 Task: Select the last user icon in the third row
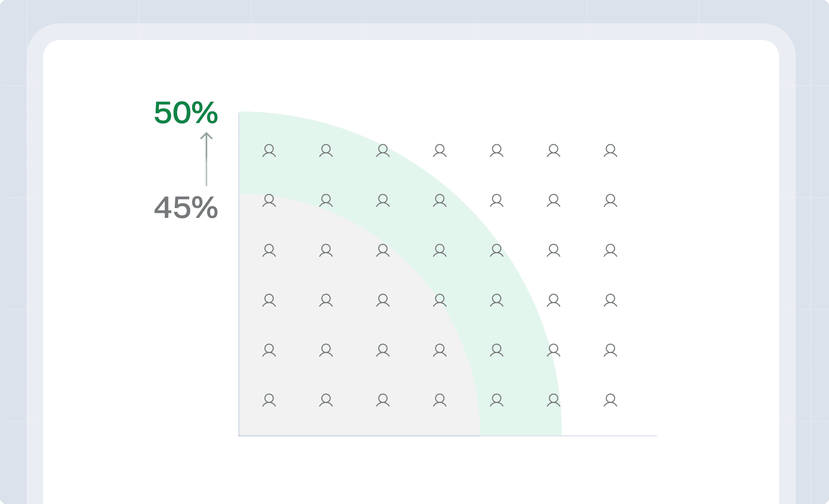[x=611, y=250]
